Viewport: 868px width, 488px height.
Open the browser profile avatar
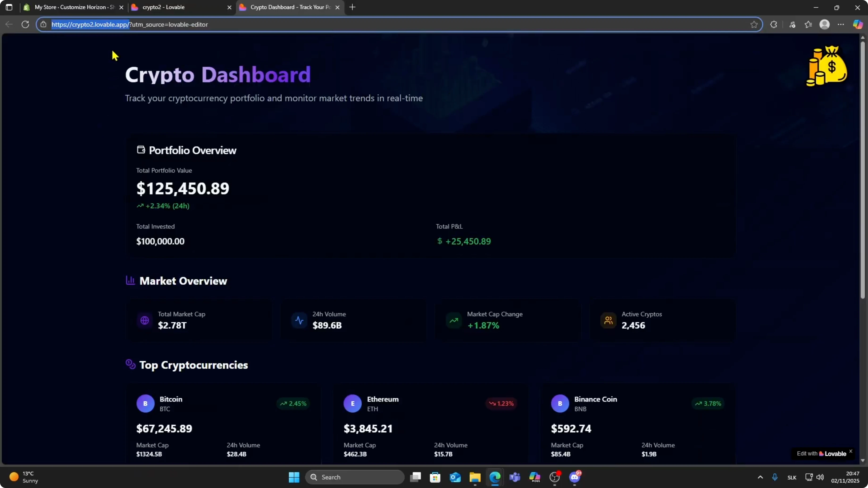coord(825,24)
